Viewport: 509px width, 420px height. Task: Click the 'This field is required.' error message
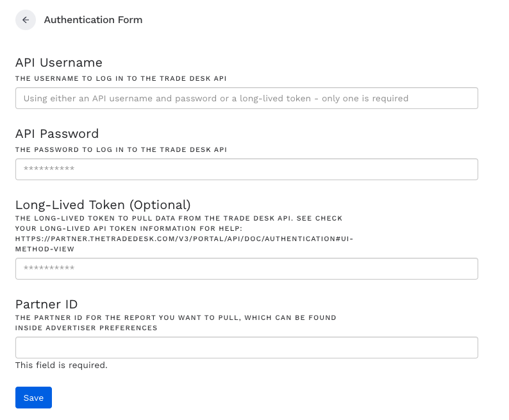coord(62,365)
